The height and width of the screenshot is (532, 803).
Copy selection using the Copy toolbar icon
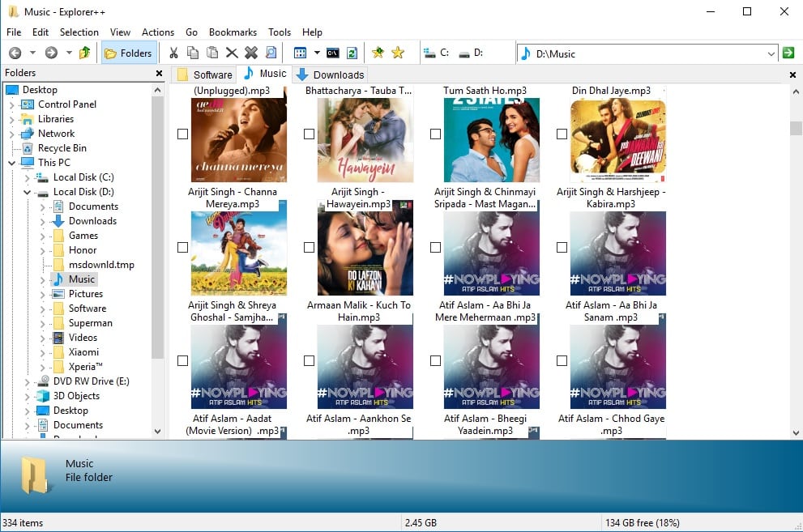tap(193, 53)
